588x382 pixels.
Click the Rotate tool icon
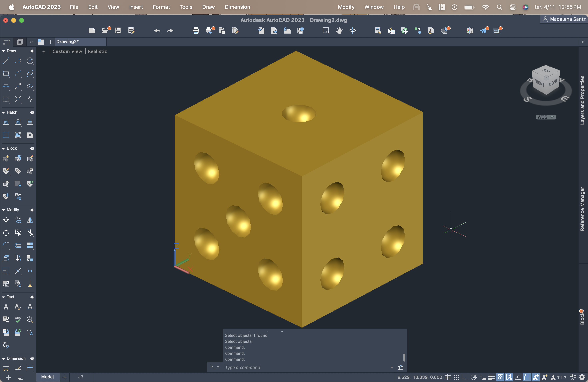6,233
